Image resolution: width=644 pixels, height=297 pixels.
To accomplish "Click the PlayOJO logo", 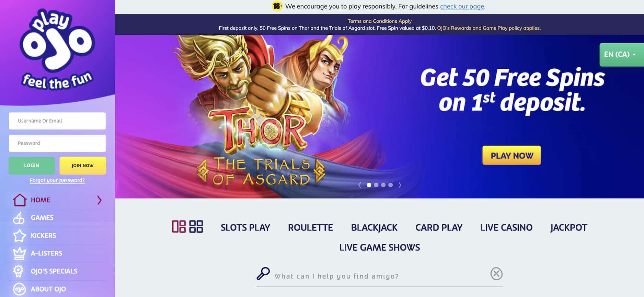I will tap(57, 49).
